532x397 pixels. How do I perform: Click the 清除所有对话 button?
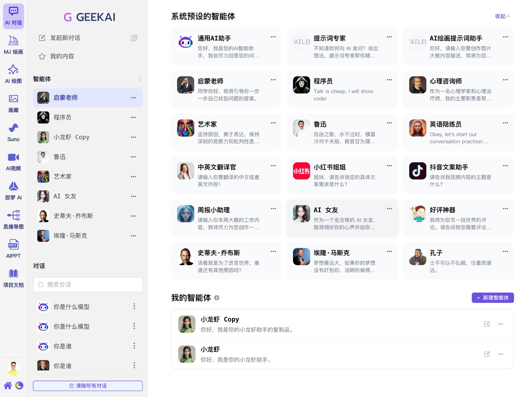pos(88,385)
